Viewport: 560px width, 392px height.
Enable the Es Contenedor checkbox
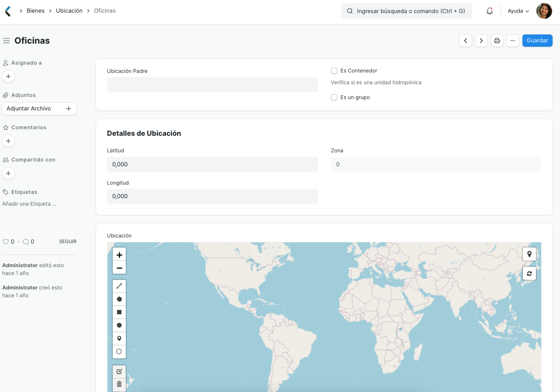coord(334,71)
